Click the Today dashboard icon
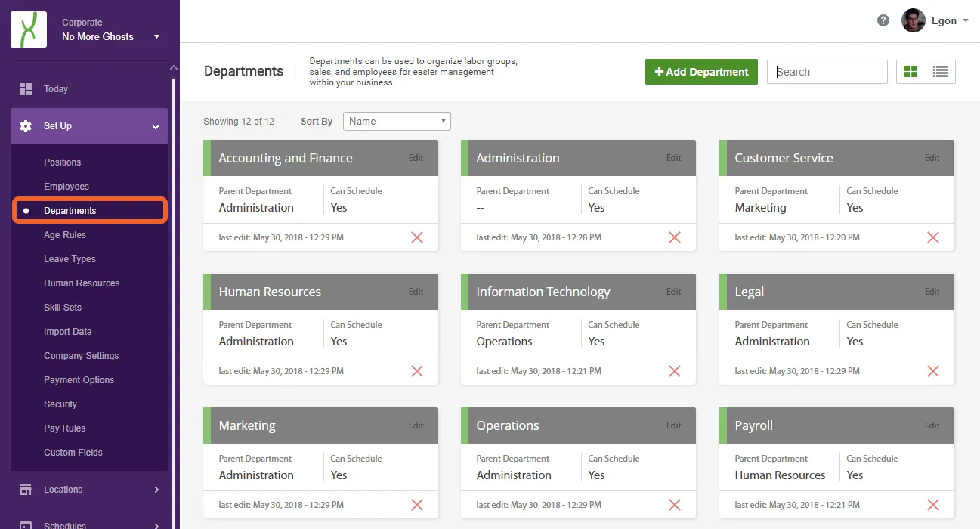 [26, 89]
